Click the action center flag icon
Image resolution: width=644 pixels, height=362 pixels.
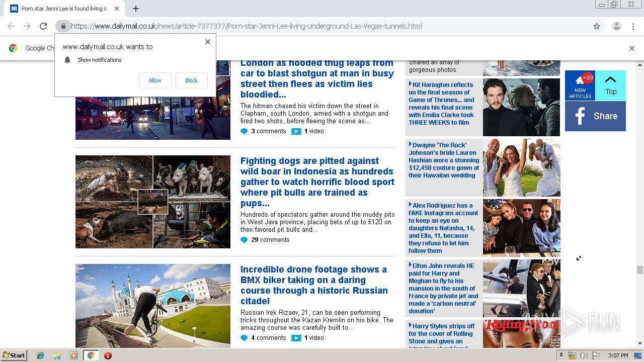point(596,355)
